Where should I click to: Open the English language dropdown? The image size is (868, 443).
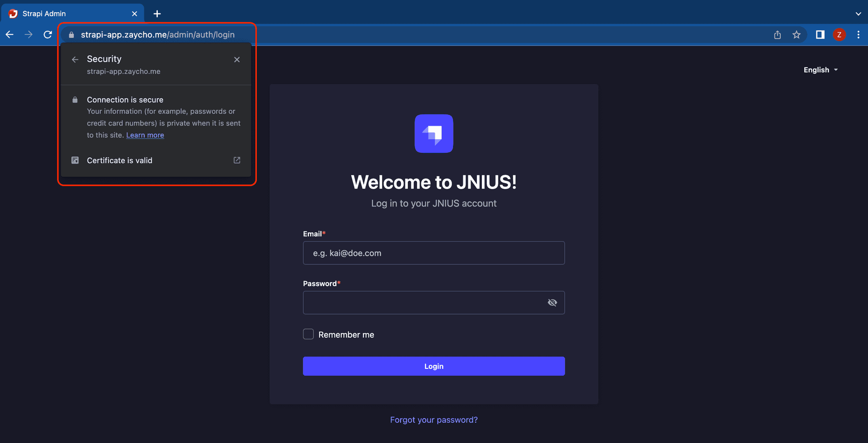point(821,70)
